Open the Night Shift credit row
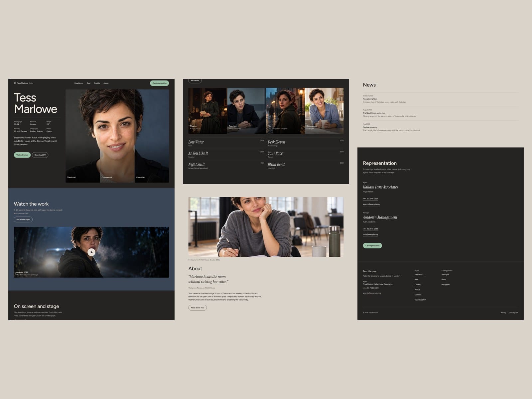The height and width of the screenshot is (399, 532). pos(226,166)
